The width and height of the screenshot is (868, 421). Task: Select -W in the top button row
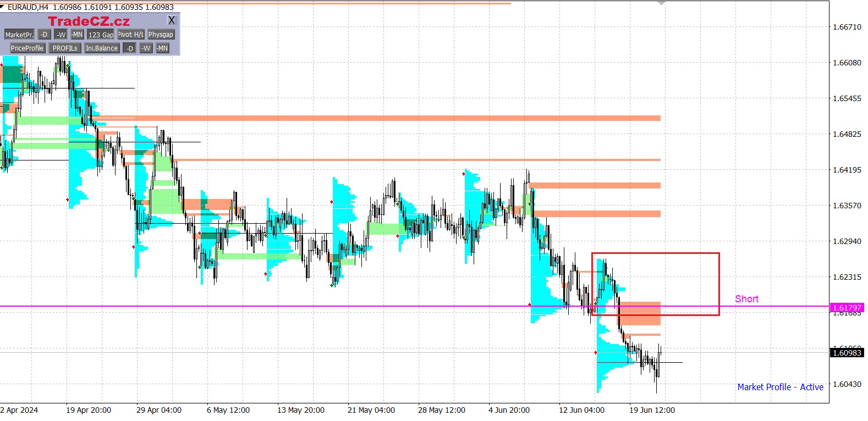point(61,35)
